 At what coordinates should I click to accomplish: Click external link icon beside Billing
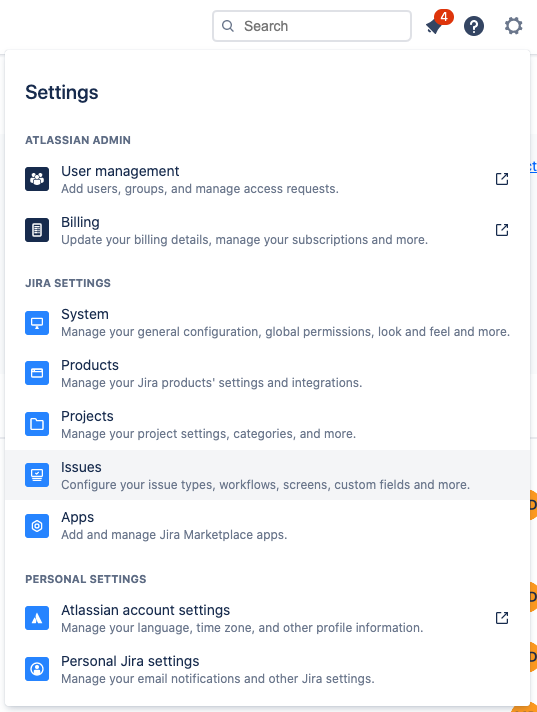click(502, 230)
